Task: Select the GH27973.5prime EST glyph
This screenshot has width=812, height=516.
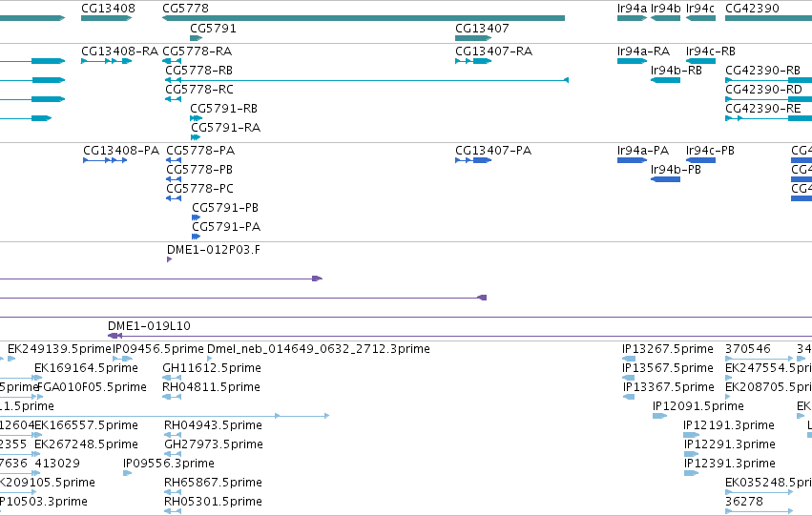Action: pos(173,454)
